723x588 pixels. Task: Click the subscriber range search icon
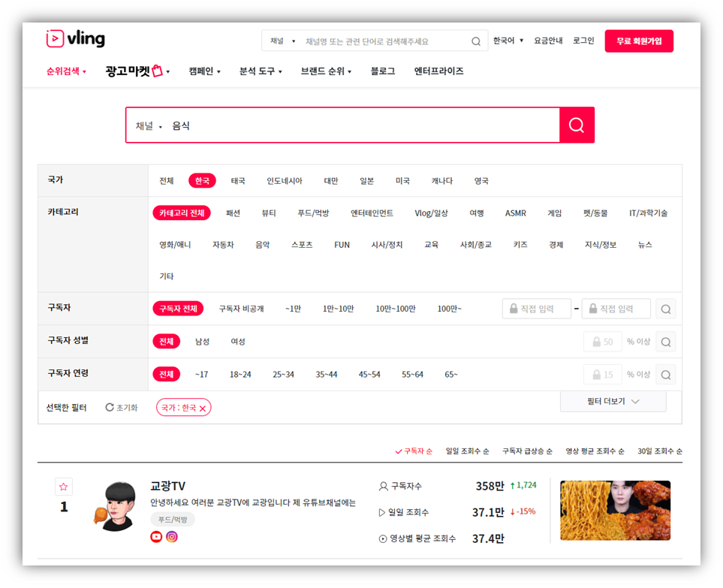point(666,309)
